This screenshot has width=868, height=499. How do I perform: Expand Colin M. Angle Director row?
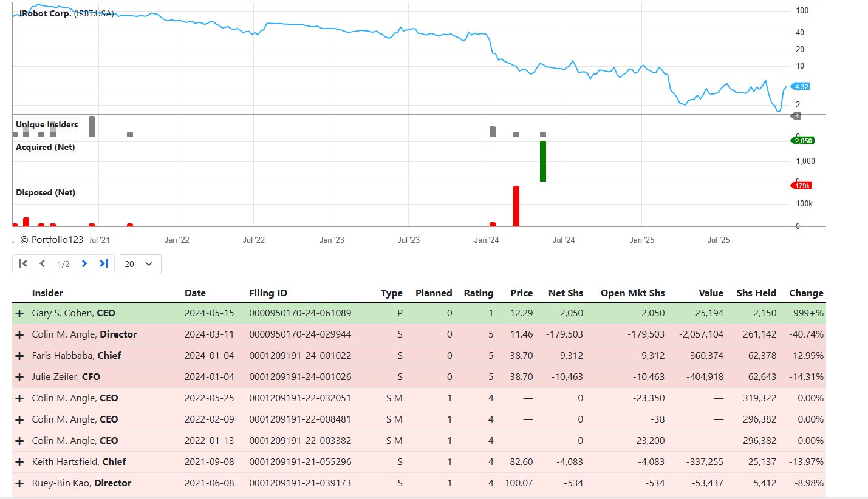[19, 334]
